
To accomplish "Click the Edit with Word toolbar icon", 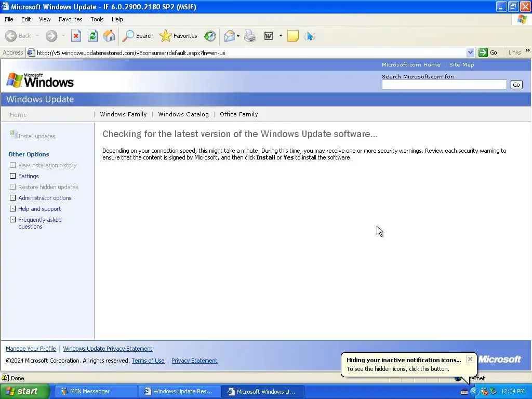I will (x=269, y=36).
